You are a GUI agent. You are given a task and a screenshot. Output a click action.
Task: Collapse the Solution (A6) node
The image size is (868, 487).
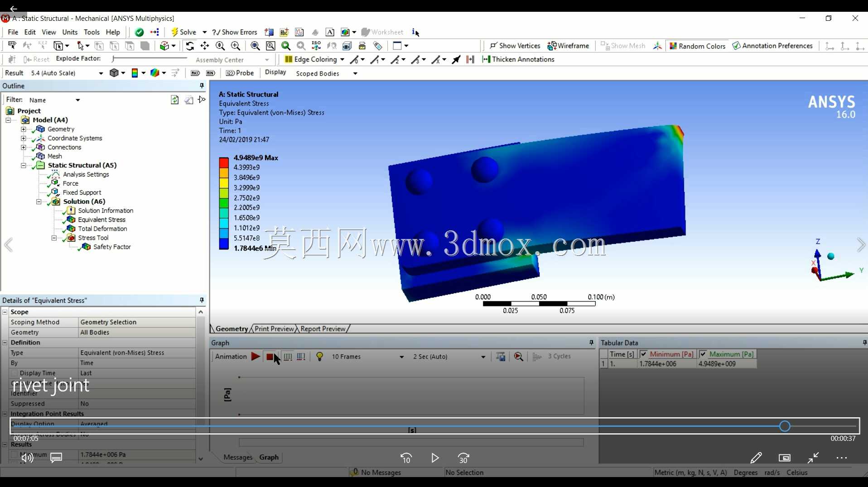click(39, 201)
